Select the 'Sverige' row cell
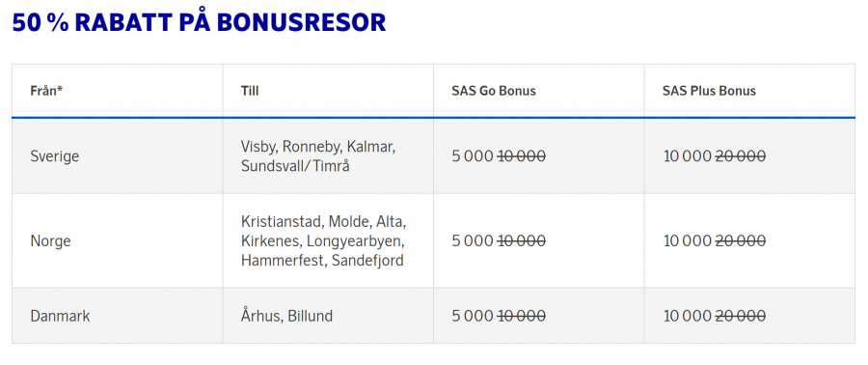The height and width of the screenshot is (365, 868). pos(118,156)
